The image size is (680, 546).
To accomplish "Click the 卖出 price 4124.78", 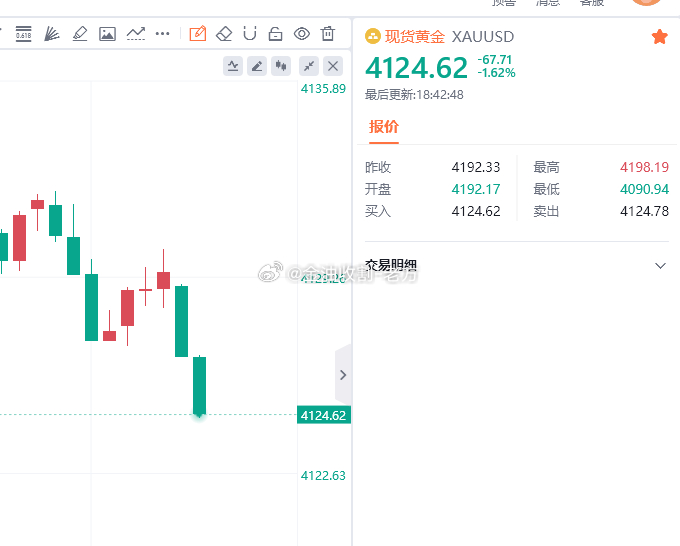I will click(x=644, y=211).
